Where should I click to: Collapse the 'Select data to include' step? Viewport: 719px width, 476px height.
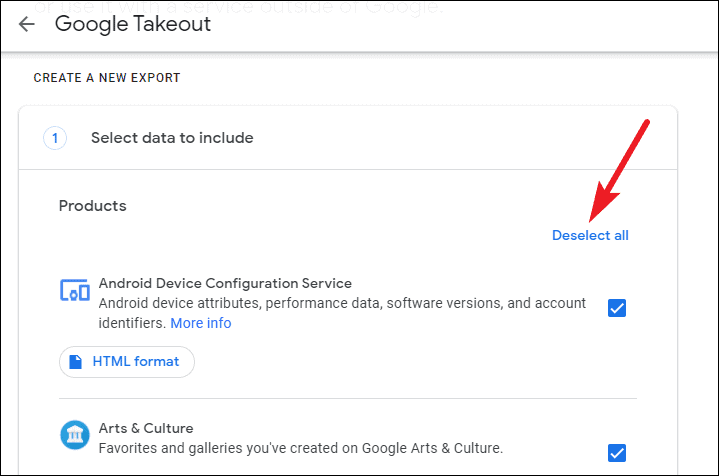[x=172, y=138]
